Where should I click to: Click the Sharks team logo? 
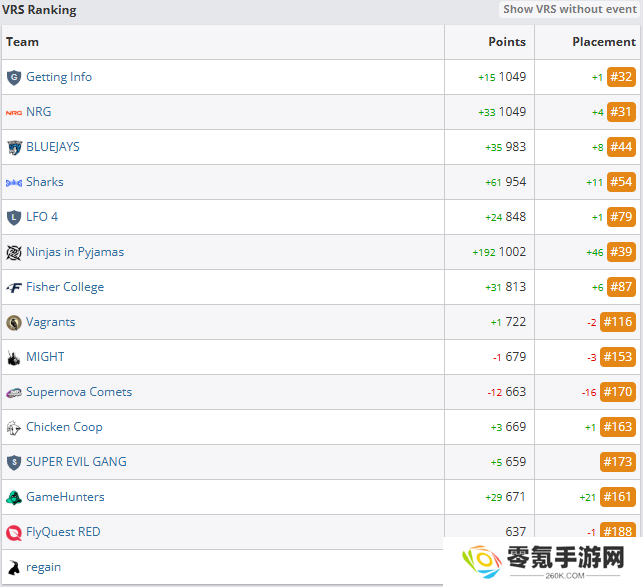tap(14, 183)
